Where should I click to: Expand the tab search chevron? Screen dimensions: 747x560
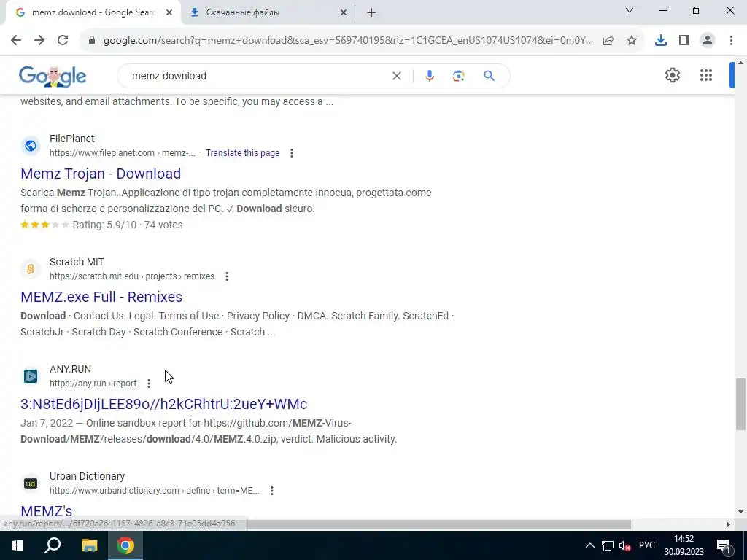[x=630, y=10]
